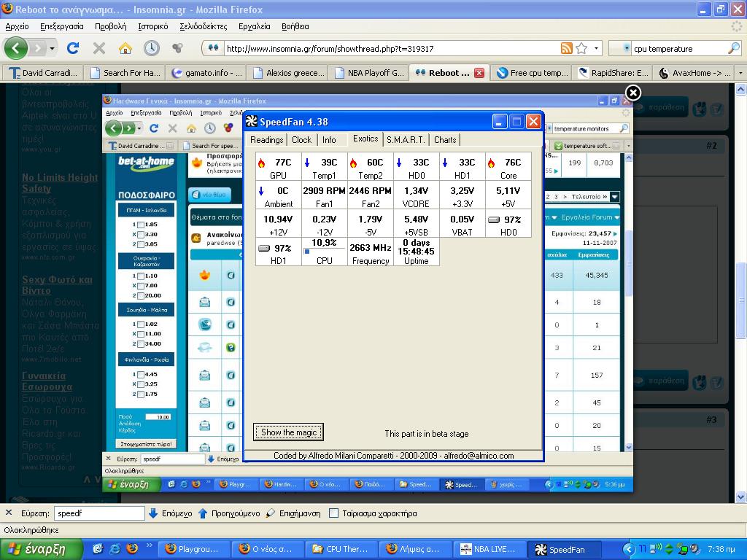The image size is (747, 560).
Task: Expand hidden system tray icons arrow
Action: (x=630, y=550)
